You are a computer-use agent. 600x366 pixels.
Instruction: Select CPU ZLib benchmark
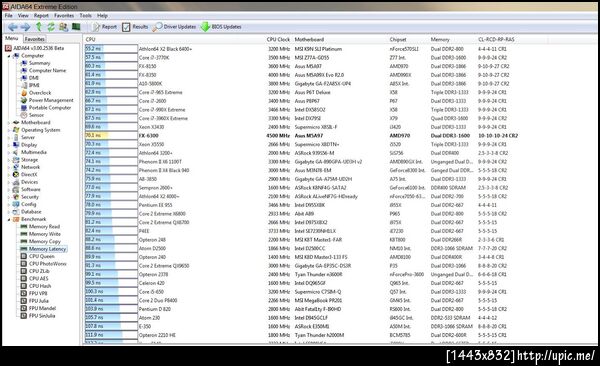click(35, 271)
